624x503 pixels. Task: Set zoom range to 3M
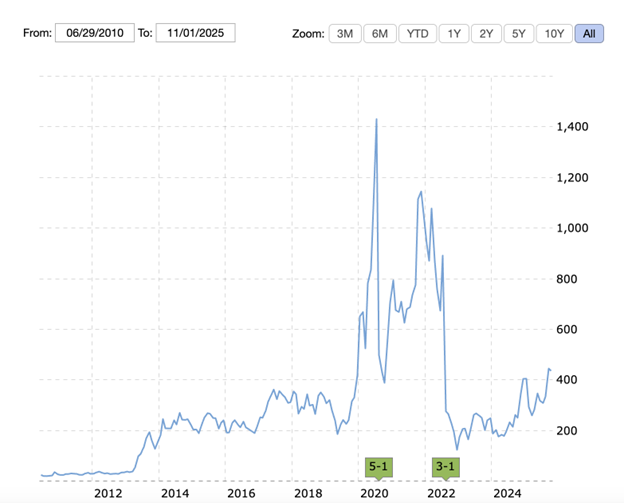345,33
